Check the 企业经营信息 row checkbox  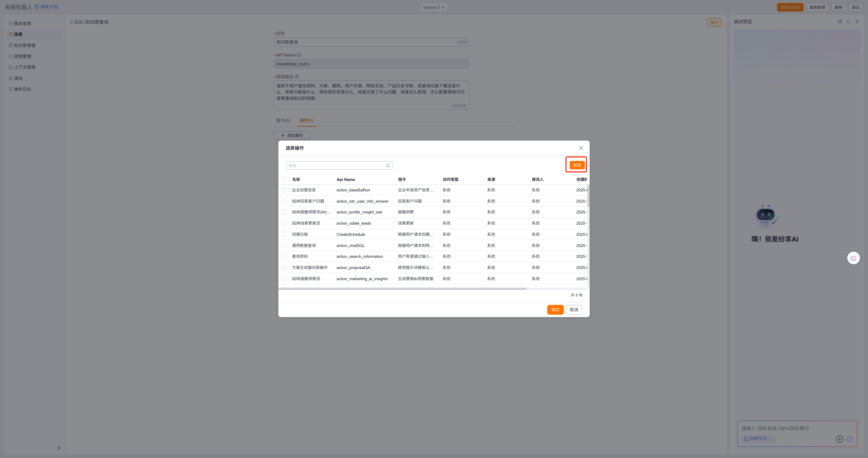(284, 190)
